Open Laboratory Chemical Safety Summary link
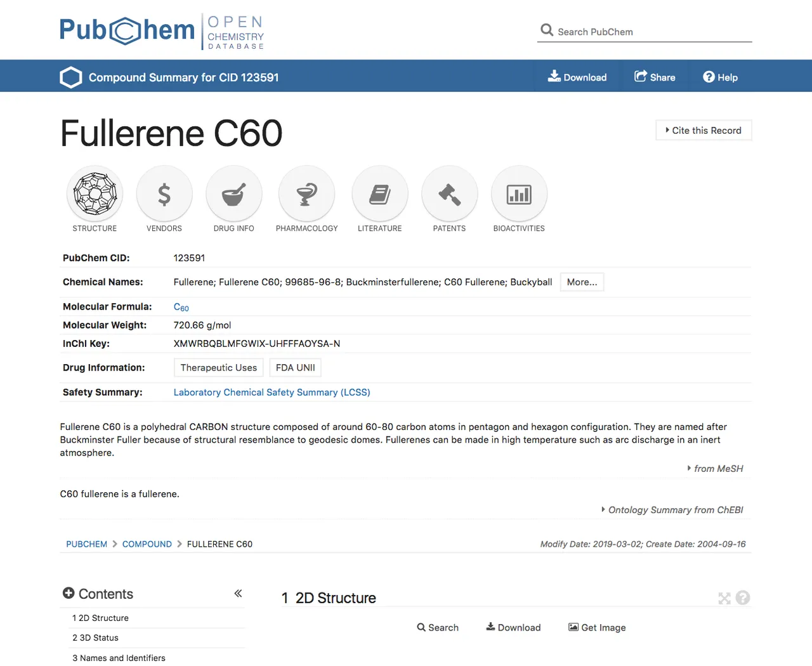This screenshot has width=812, height=666. click(272, 393)
